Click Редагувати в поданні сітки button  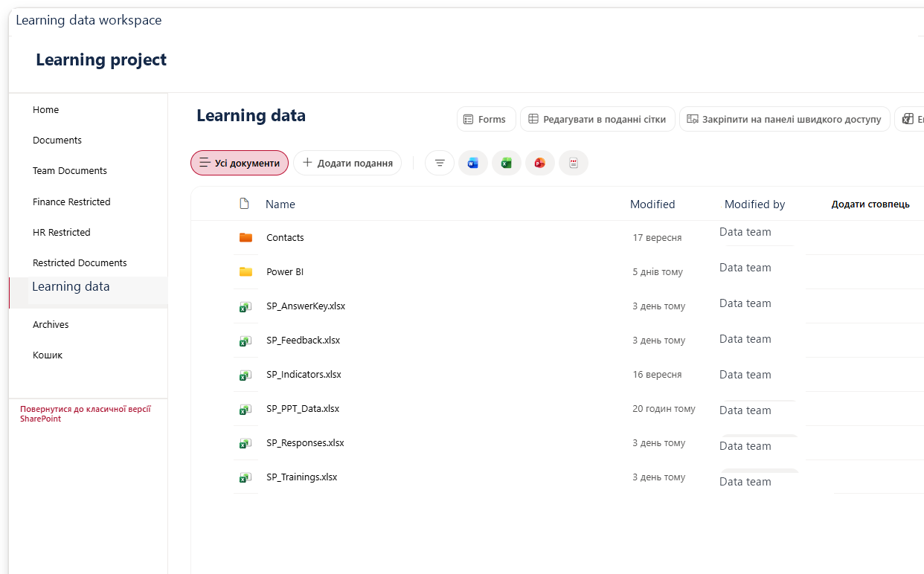[598, 119]
